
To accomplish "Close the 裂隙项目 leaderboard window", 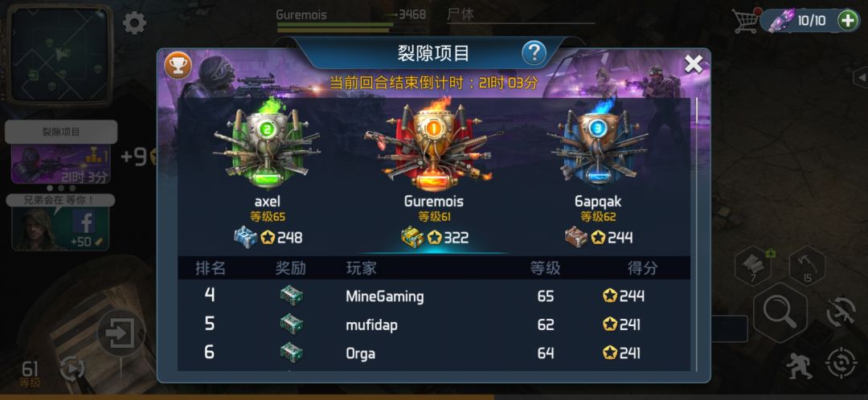I will tap(693, 65).
